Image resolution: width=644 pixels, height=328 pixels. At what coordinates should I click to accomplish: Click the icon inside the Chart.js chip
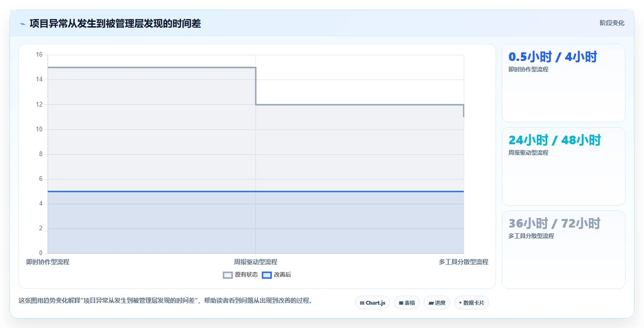[x=362, y=303]
